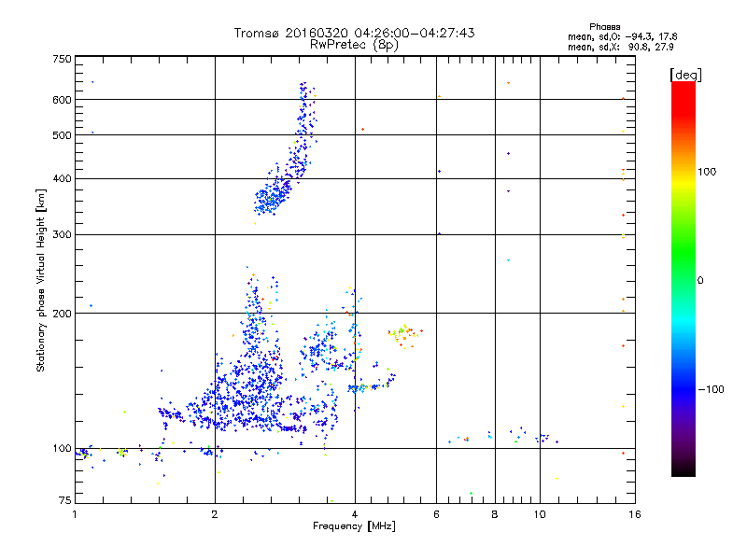Click the x-axis label "2"
Viewport: 747px width, 560px height.
click(215, 514)
